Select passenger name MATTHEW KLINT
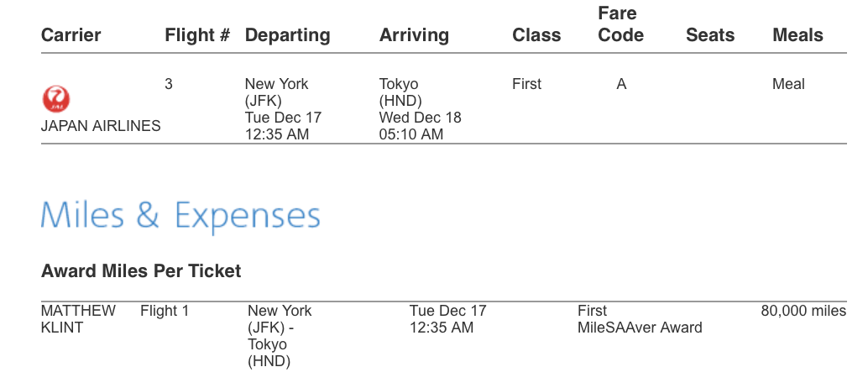The height and width of the screenshot is (388, 868). point(78,319)
